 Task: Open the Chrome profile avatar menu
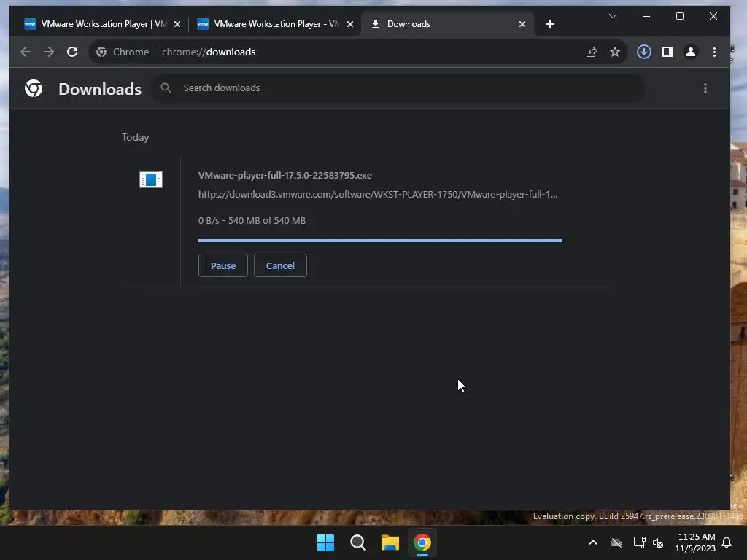tap(690, 52)
